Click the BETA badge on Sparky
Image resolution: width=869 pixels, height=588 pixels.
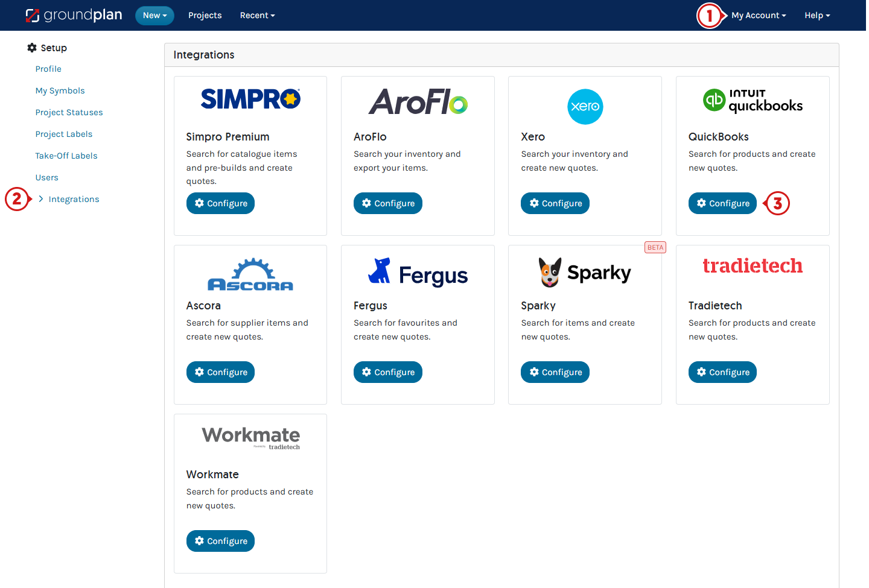(x=655, y=247)
